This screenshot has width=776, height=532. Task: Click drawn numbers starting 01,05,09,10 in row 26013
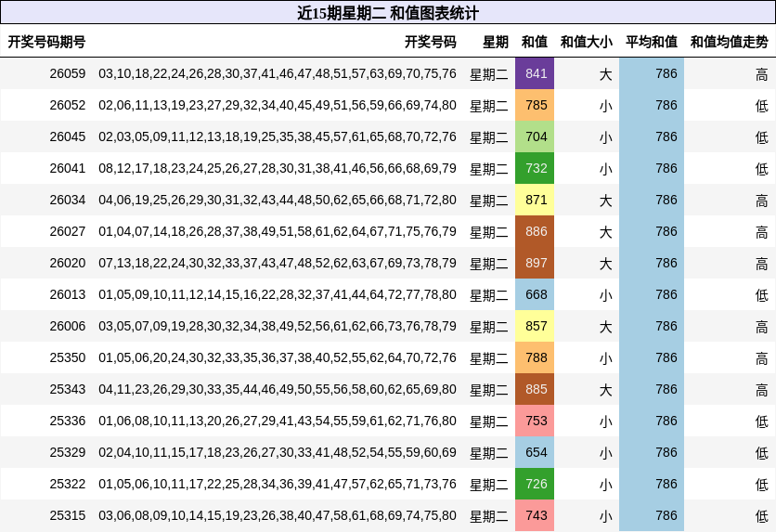[x=278, y=295]
